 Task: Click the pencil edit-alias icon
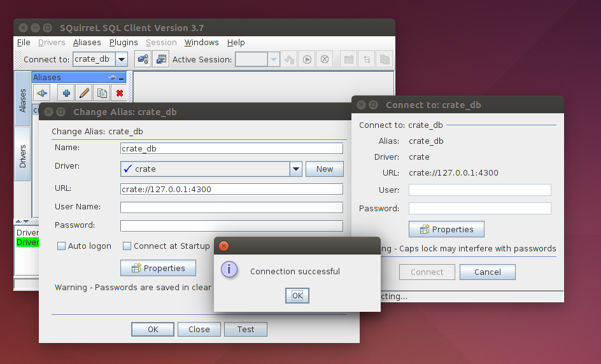(84, 93)
